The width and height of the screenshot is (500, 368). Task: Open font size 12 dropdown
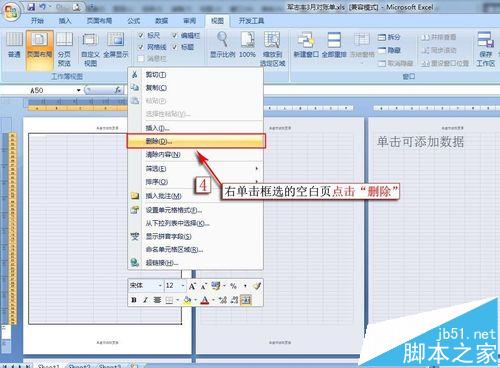pyautogui.click(x=182, y=286)
